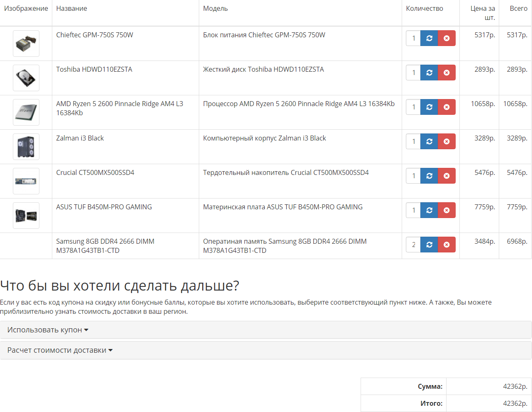532x412 pixels.
Task: Click model text Тердотельный накопитель Crucial CT500MX500SSD4
Action: pyautogui.click(x=286, y=172)
